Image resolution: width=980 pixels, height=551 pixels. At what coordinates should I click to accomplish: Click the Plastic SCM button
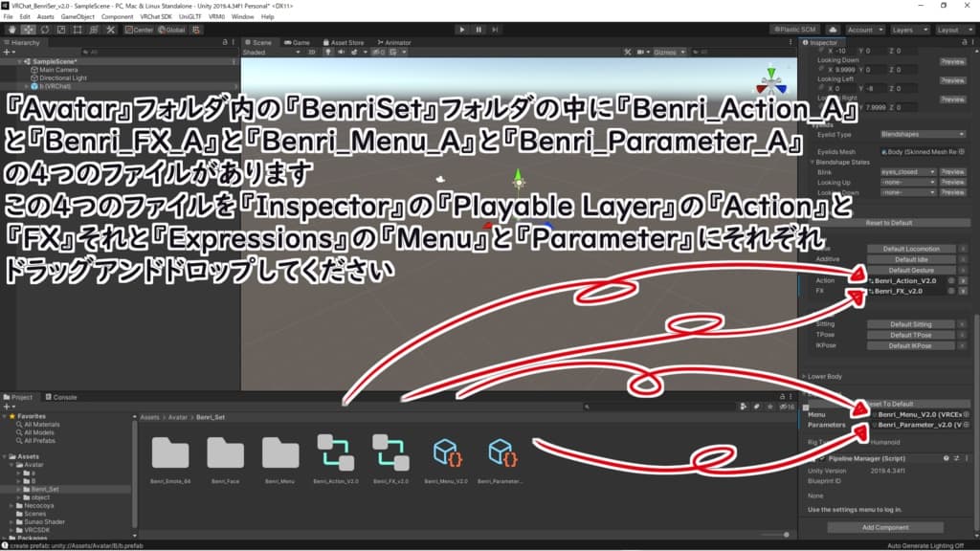tap(795, 30)
